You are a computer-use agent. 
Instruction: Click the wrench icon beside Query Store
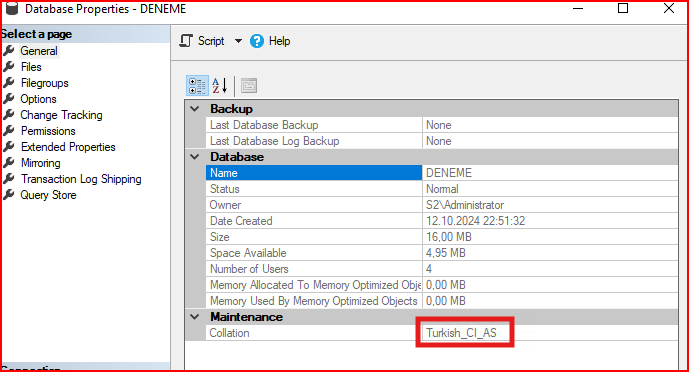point(9,195)
